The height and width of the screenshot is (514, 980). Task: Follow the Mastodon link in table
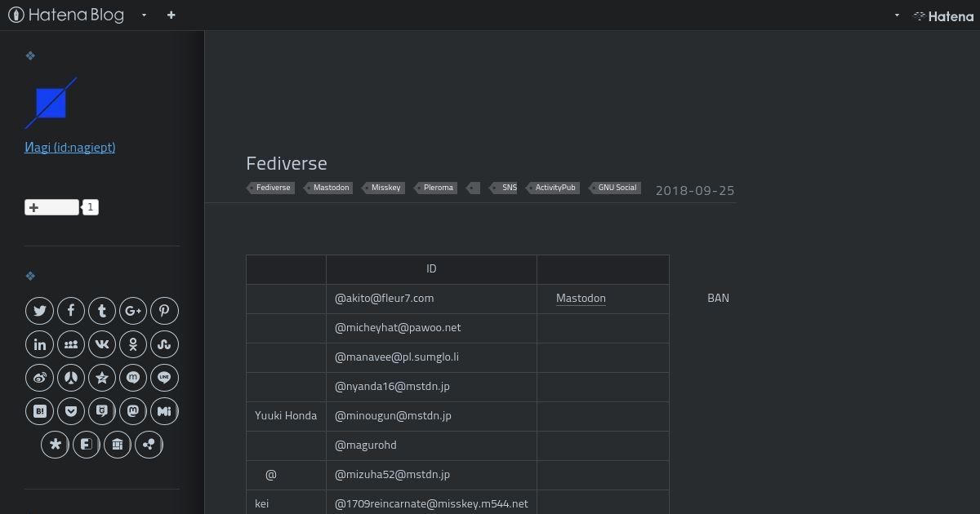(581, 299)
